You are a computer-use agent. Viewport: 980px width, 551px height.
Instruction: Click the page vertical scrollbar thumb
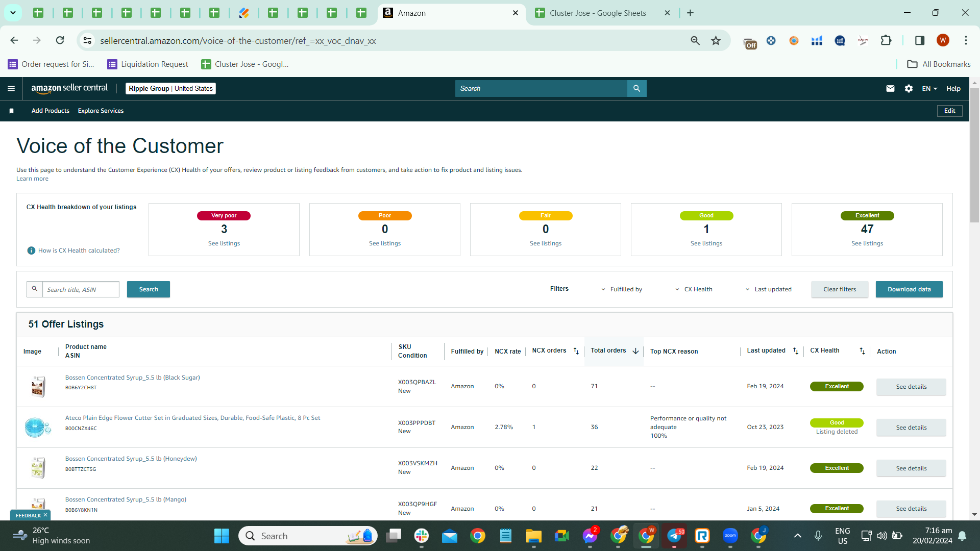(x=974, y=155)
